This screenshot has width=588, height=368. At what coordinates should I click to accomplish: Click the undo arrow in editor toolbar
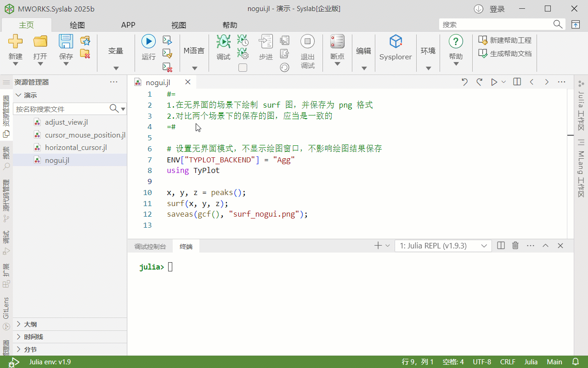pos(464,82)
